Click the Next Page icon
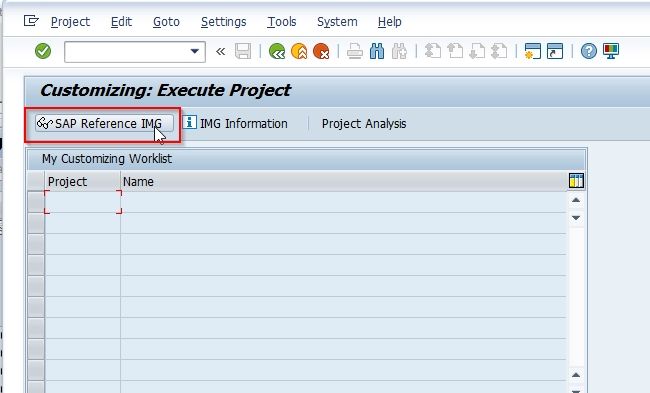The height and width of the screenshot is (393, 650). [x=477, y=51]
